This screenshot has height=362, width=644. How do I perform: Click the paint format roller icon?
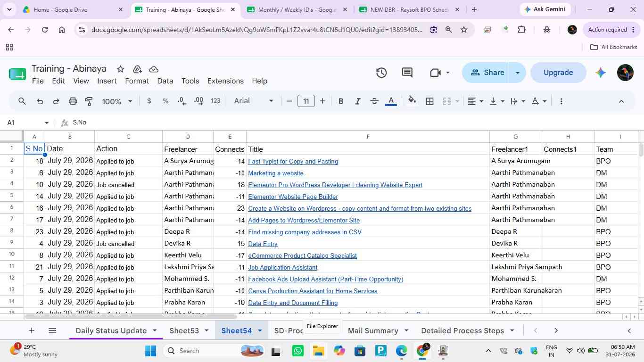pyautogui.click(x=89, y=101)
